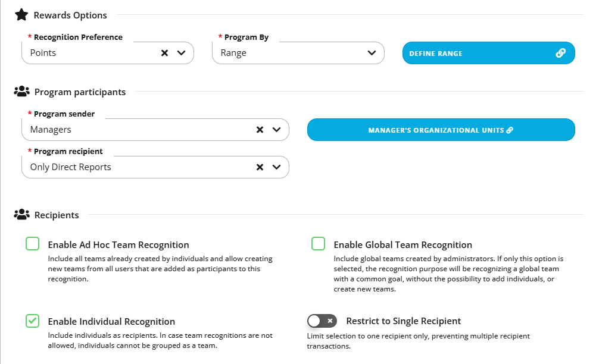The height and width of the screenshot is (364, 596).
Task: Click the Enable Individual Recognition label
Action: point(111,322)
